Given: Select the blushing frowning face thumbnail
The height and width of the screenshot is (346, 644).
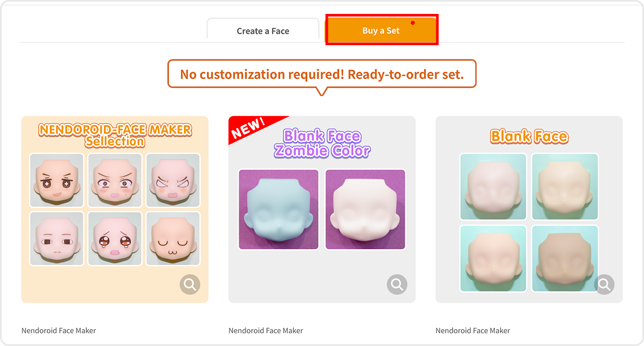Looking at the screenshot, I should pyautogui.click(x=115, y=180).
